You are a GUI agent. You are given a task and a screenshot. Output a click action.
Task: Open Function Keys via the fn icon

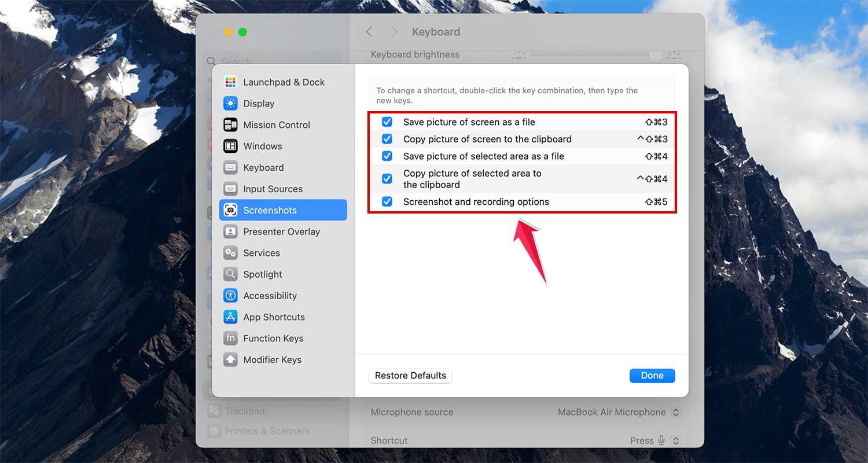click(x=230, y=338)
